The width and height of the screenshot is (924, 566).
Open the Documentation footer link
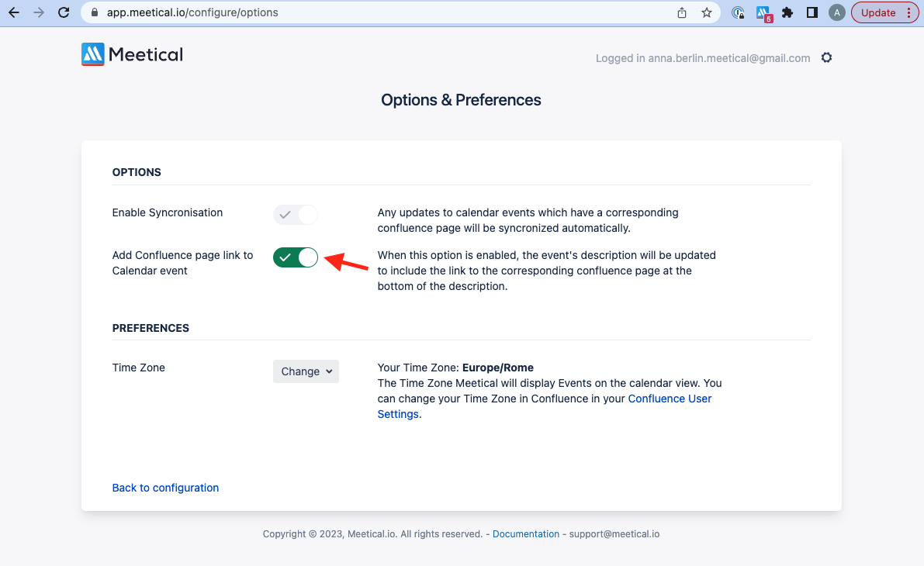click(x=526, y=533)
